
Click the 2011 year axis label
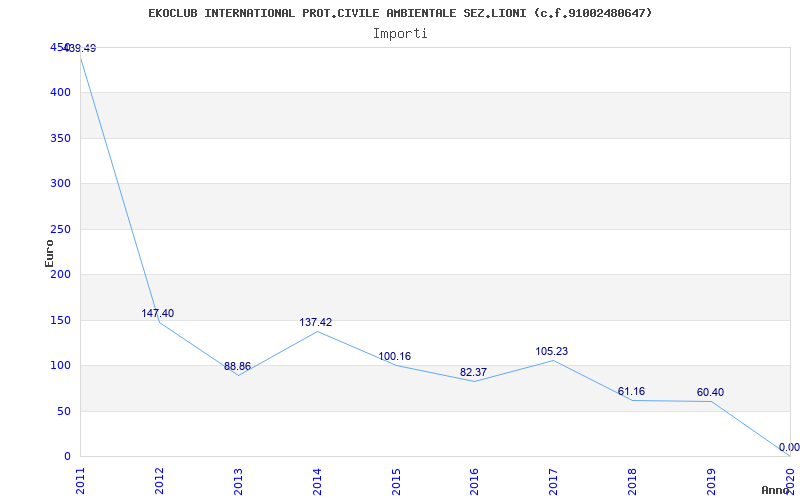[80, 481]
